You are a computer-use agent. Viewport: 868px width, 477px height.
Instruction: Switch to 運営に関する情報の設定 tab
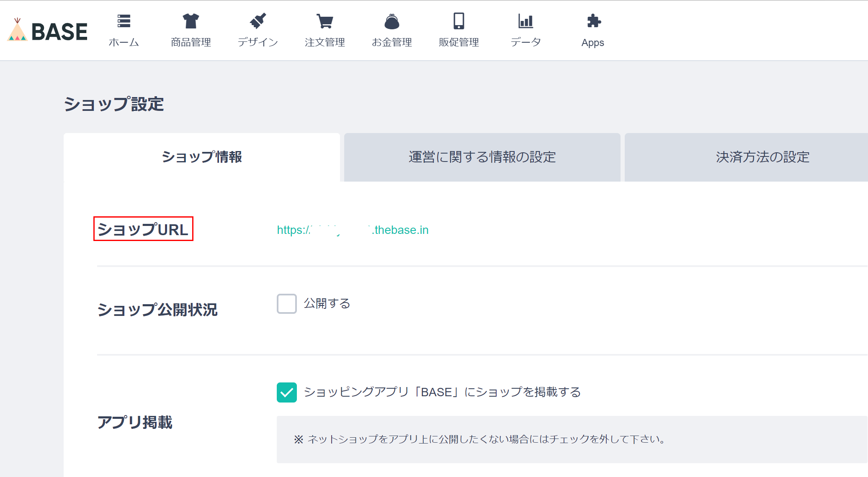pyautogui.click(x=482, y=157)
